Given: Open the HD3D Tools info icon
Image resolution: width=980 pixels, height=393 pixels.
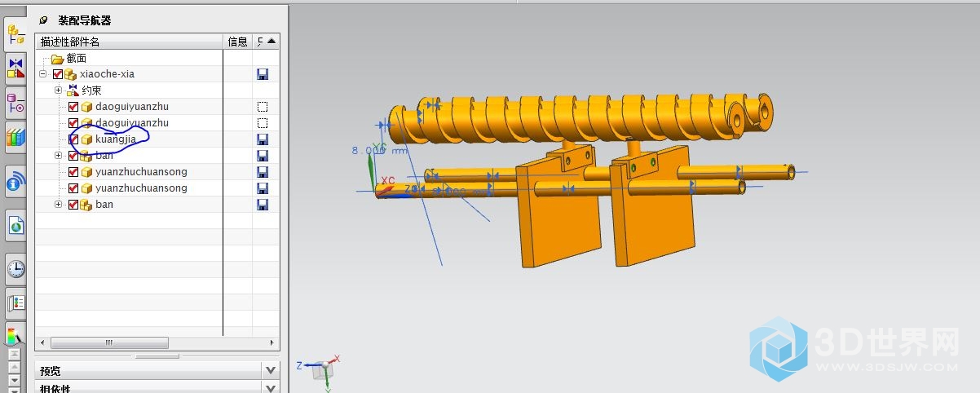Looking at the screenshot, I should 15,182.
